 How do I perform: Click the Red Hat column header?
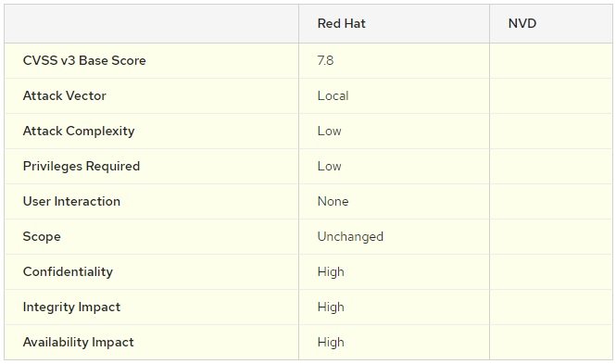(x=341, y=23)
